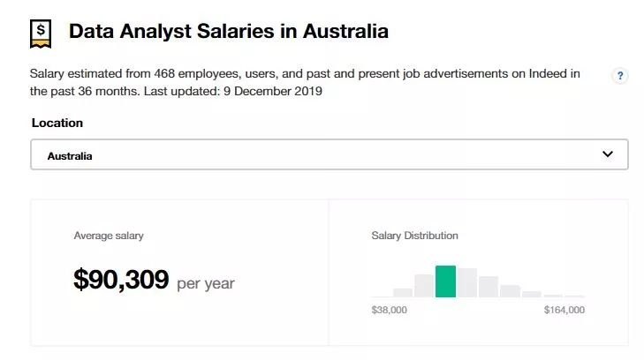
Task: Open the question mark help tooltip
Action: [x=620, y=76]
